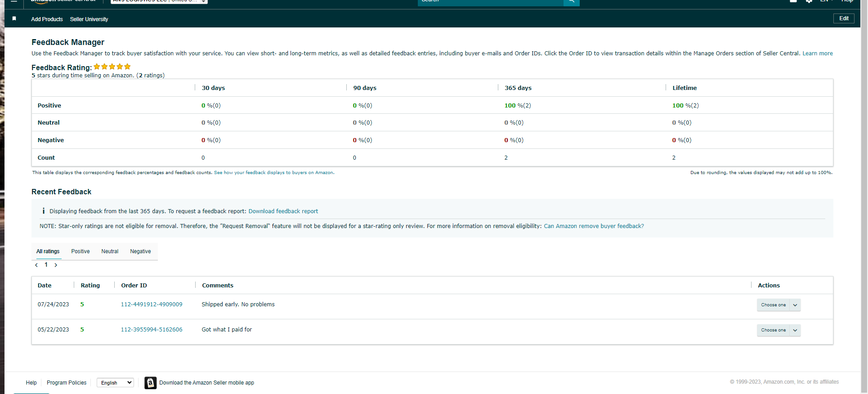Image resolution: width=868 pixels, height=394 pixels.
Task: Click the 365 days column header
Action: [x=518, y=88]
